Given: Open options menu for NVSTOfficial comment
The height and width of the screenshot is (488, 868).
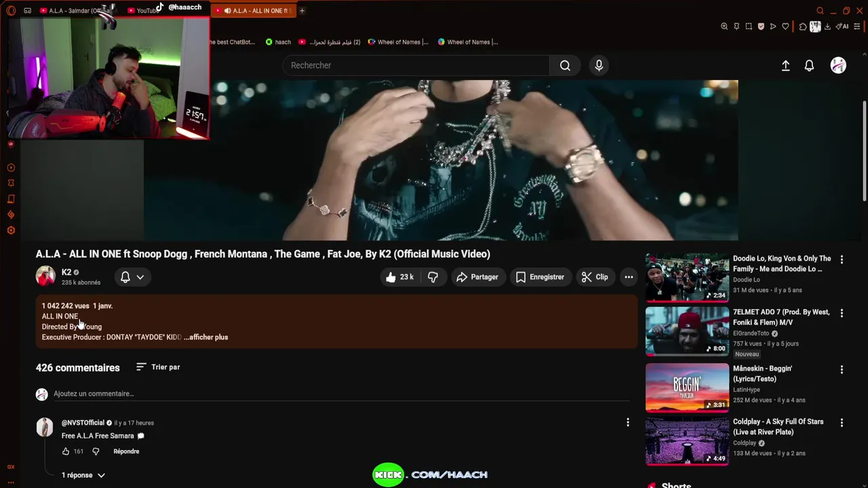Looking at the screenshot, I should point(627,423).
